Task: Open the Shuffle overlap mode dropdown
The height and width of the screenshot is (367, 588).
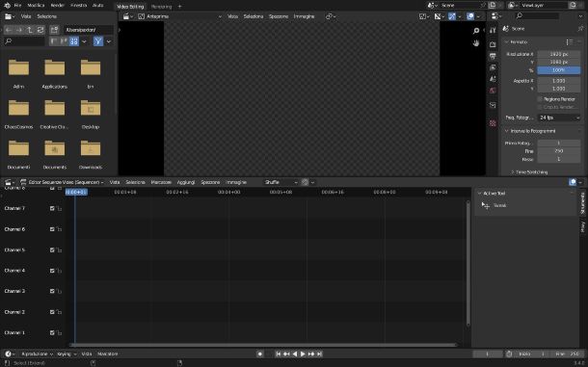Action: click(281, 182)
